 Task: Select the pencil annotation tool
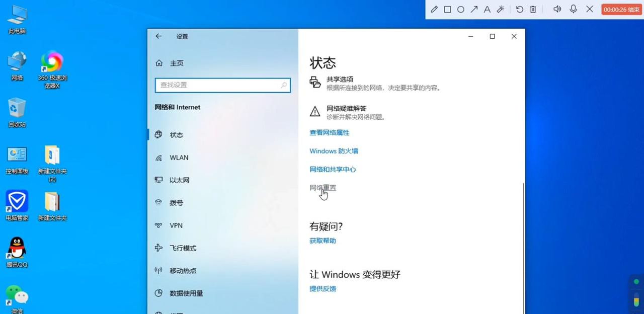click(x=434, y=9)
